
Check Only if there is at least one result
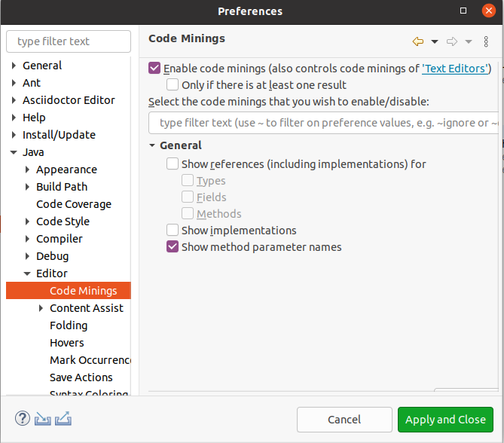tap(173, 85)
